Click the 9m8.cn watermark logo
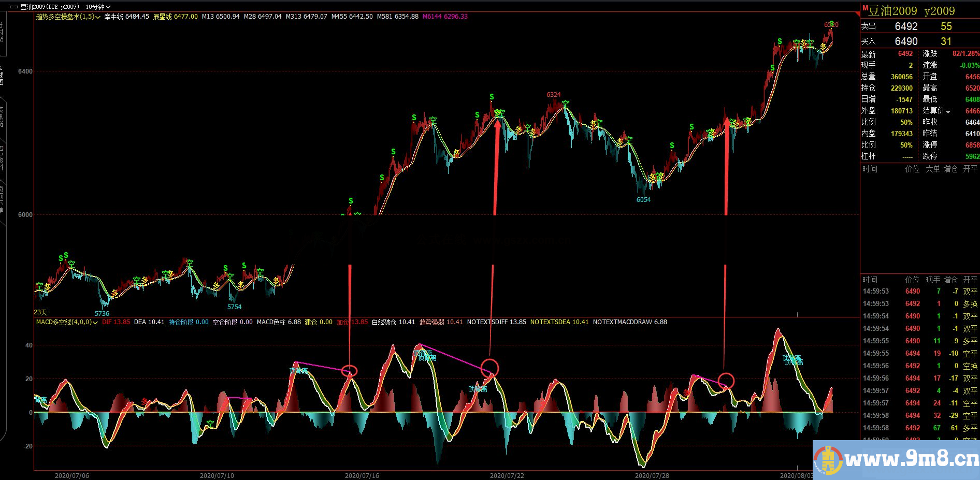The width and height of the screenshot is (980, 480). point(896,460)
